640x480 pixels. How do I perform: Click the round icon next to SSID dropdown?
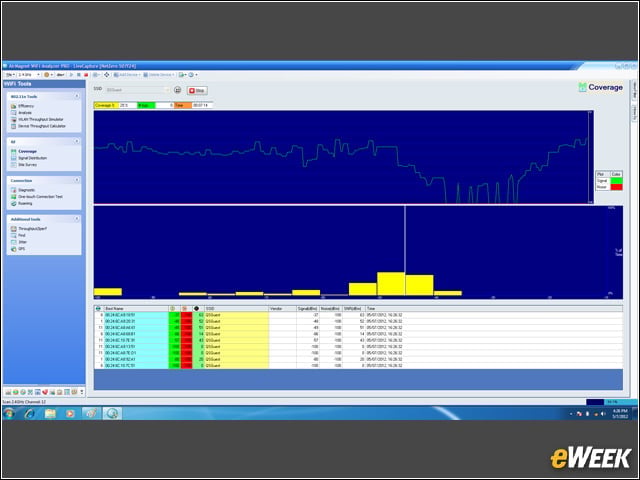coord(178,90)
